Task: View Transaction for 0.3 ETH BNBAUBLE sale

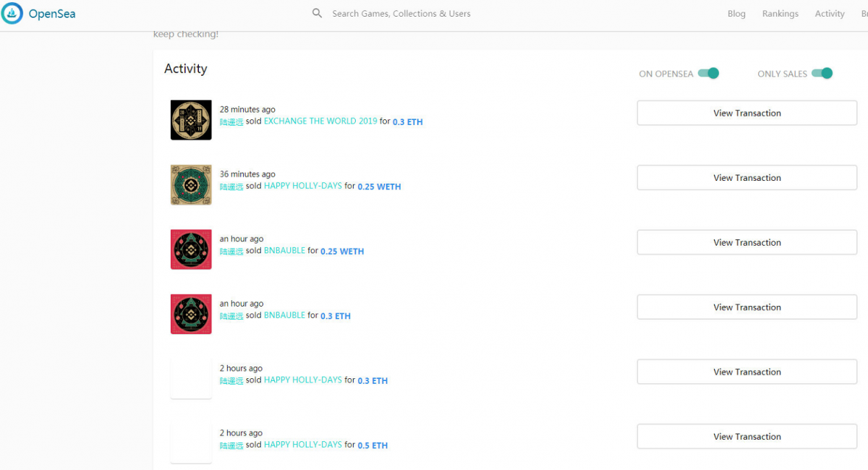Action: pyautogui.click(x=747, y=307)
